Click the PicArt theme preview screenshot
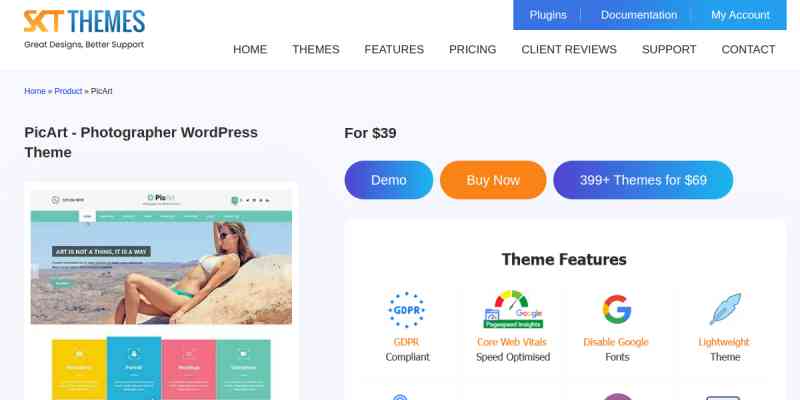Viewport: 800px width, 400px height. point(161,291)
